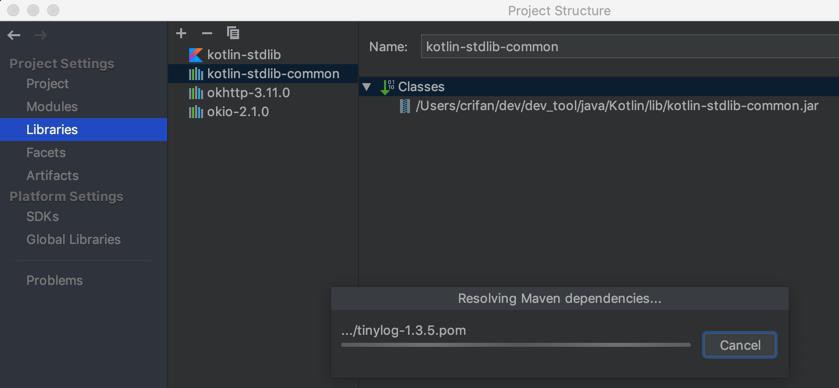This screenshot has width=839, height=388.
Task: Open Global Libraries settings
Action: 73,240
